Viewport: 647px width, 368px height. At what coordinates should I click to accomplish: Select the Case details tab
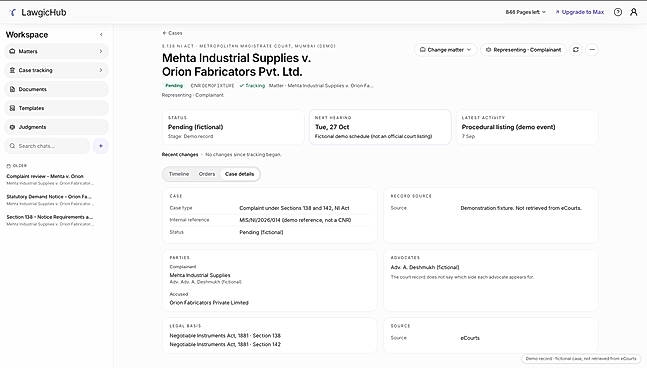[239, 174]
